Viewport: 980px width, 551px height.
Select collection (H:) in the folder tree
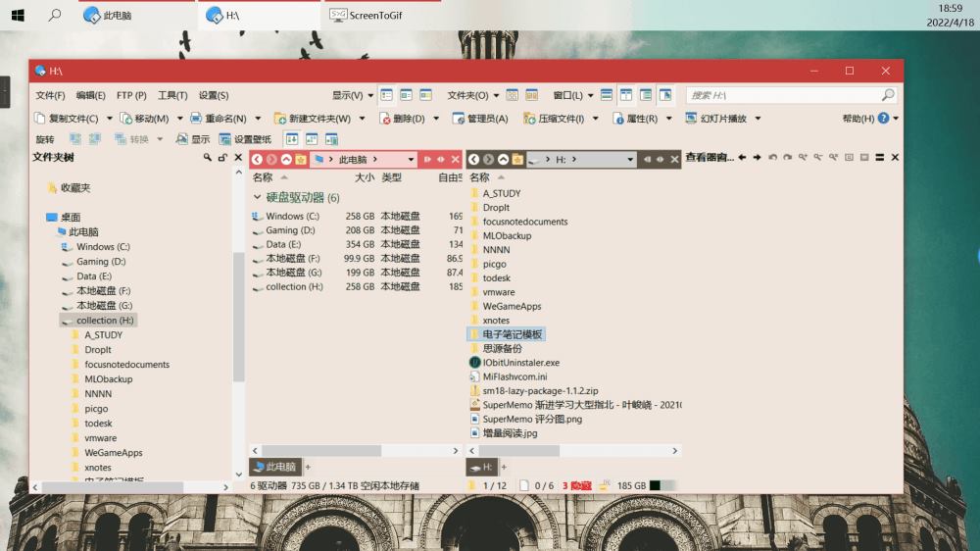coord(104,321)
